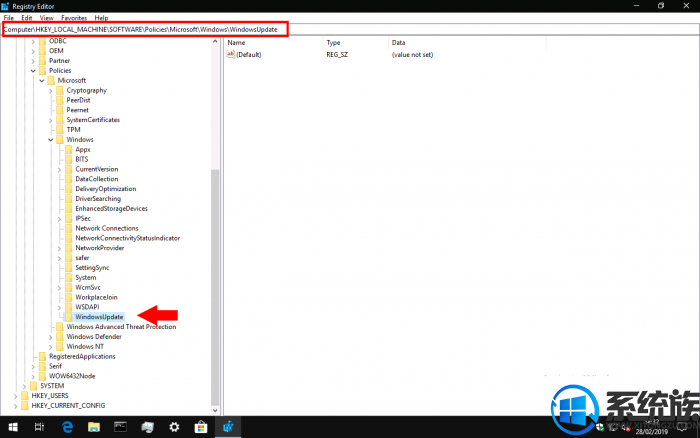This screenshot has height=438, width=700.
Task: Expand the IPSec key
Action: pyautogui.click(x=59, y=218)
